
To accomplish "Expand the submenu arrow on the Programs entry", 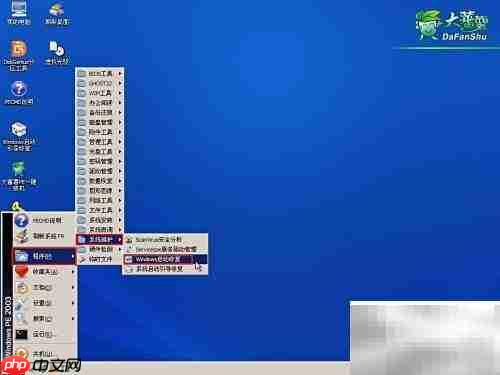I will tap(72, 256).
